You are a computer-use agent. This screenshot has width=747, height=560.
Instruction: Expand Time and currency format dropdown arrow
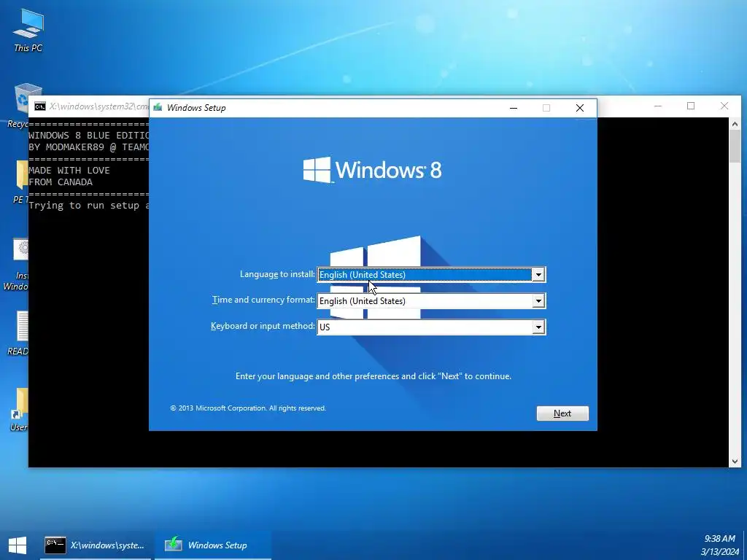tap(538, 301)
